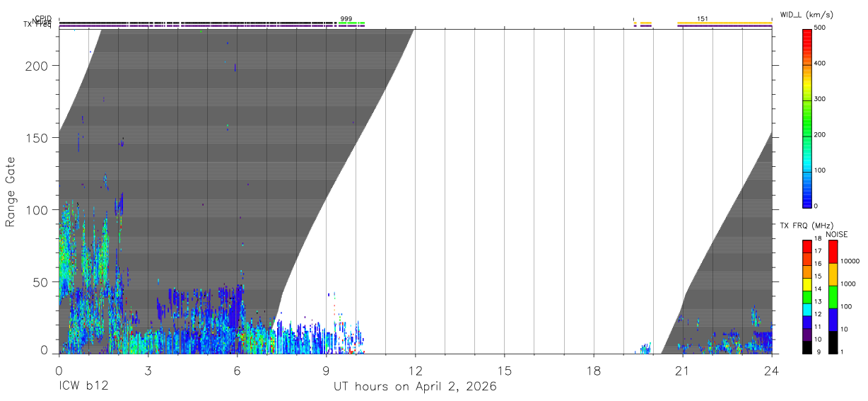
Task: Click the x-axis tick label '24'
Action: 772,370
